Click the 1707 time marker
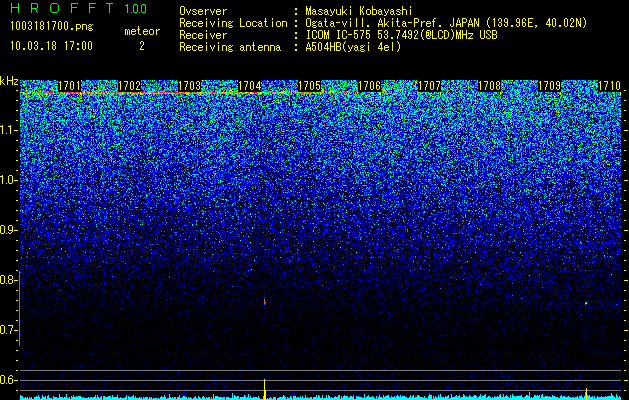The image size is (629, 400). (x=430, y=86)
